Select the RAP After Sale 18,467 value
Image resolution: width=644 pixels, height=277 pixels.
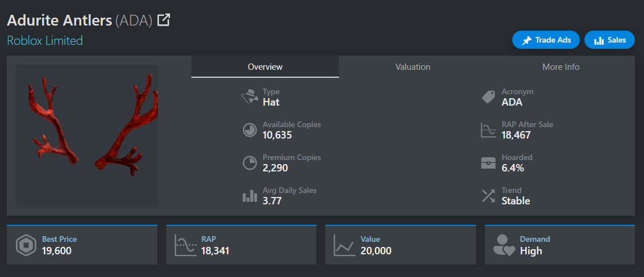[x=516, y=135]
